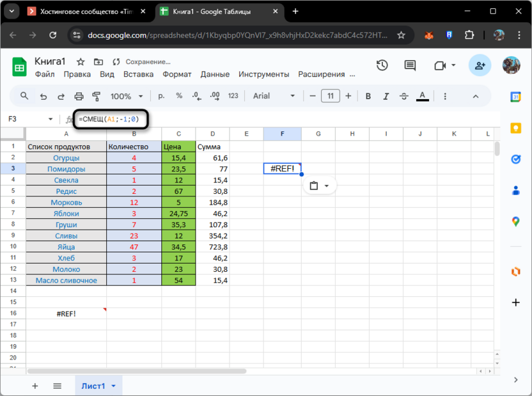The width and height of the screenshot is (532, 396).
Task: Open Лист1 sheet tab menu arrow
Action: (x=114, y=386)
